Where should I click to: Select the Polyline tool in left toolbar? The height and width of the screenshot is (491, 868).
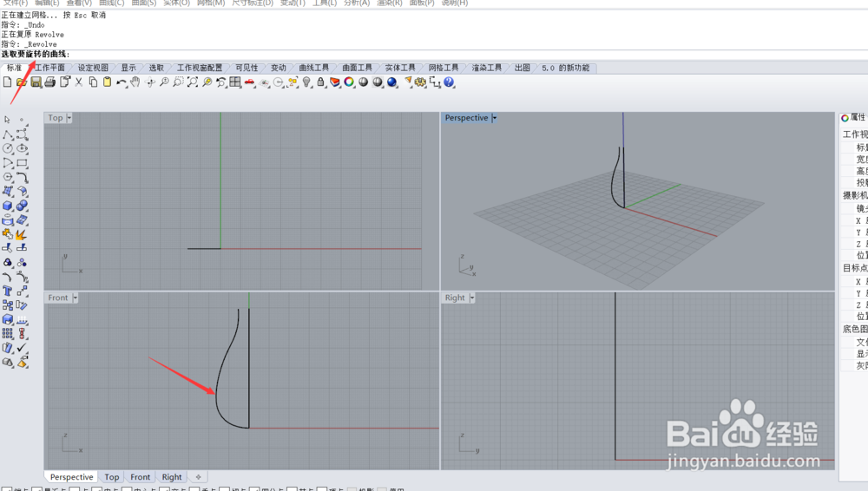tap(8, 134)
